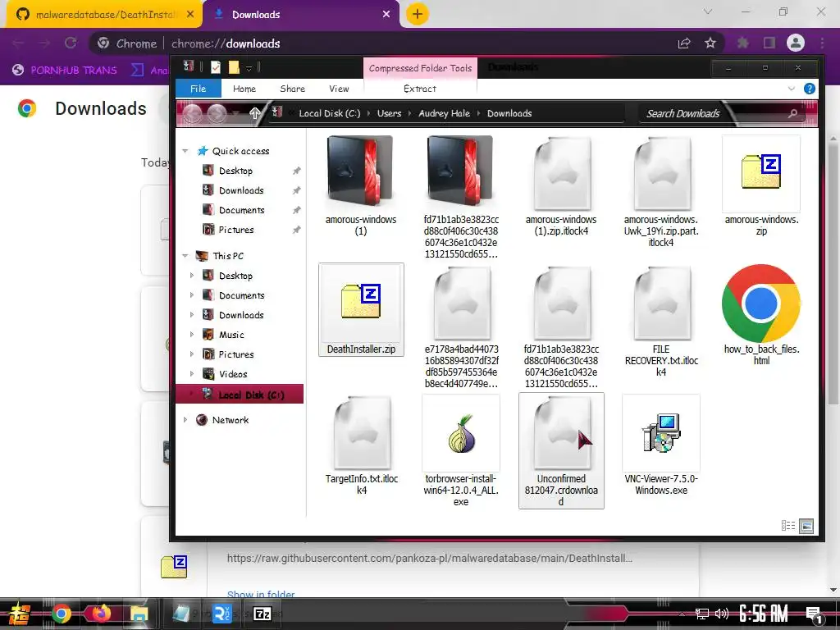This screenshot has width=840, height=630.
Task: Select VNC-Viewer-7.5.0-Windows.exe file
Action: pyautogui.click(x=661, y=445)
